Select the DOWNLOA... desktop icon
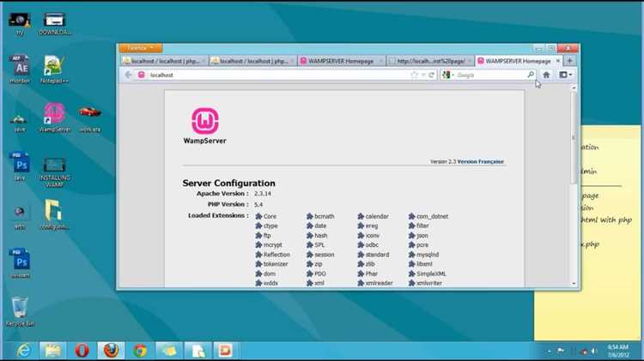644x361 pixels. (x=55, y=24)
